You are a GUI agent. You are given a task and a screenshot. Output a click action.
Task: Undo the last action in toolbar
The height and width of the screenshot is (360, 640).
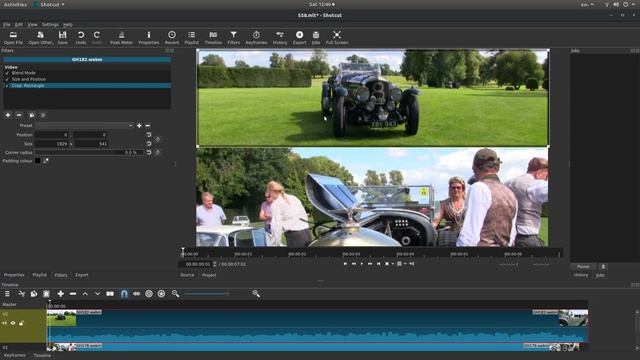[81, 38]
